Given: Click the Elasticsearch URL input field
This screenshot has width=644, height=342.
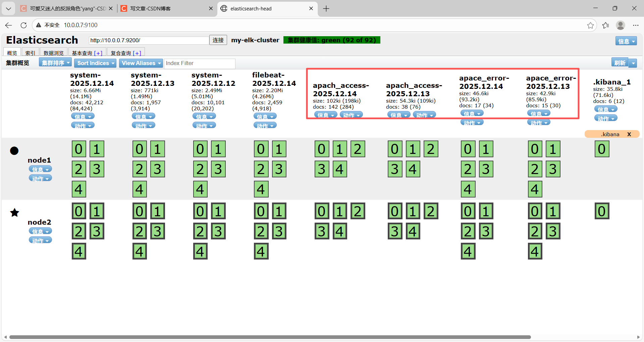Looking at the screenshot, I should (x=149, y=40).
